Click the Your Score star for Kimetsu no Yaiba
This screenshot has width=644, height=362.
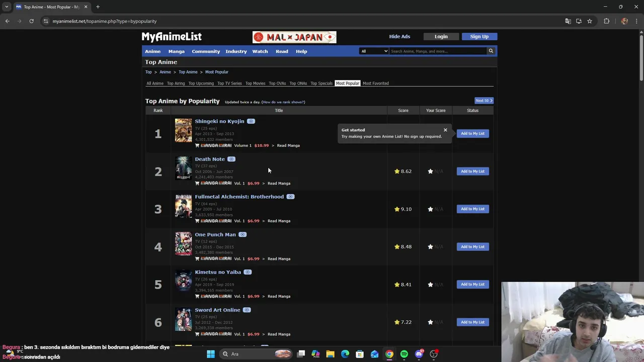(430, 285)
